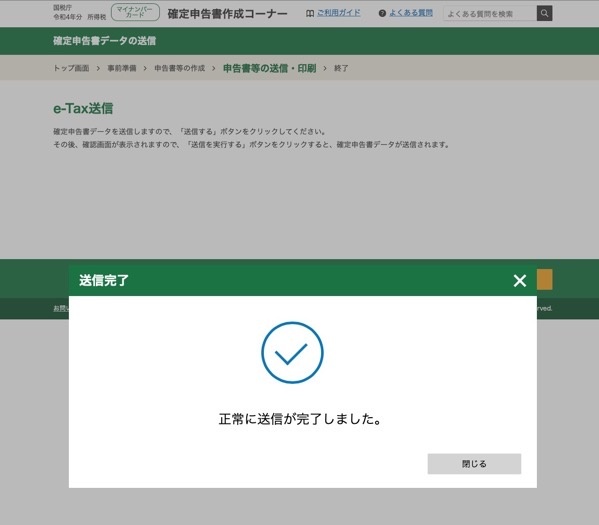The image size is (599, 525).
Task: Focus the よくある質問を検索 search field
Action: point(490,14)
